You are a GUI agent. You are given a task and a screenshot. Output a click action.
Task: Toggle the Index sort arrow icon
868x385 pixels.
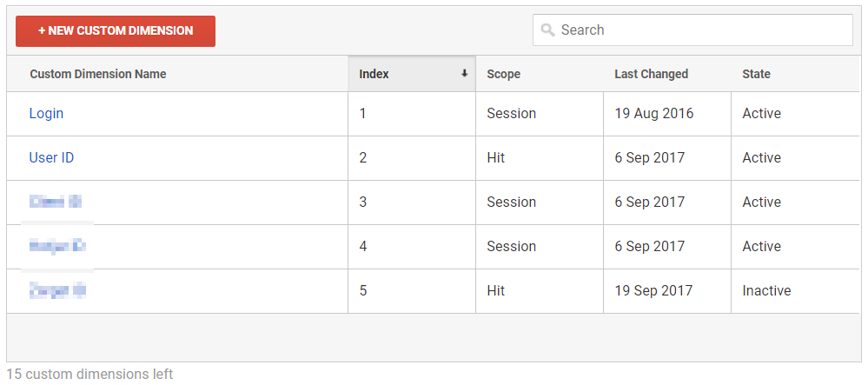(464, 74)
